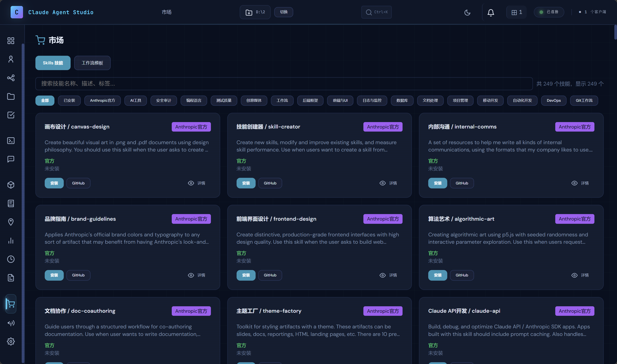
Task: Focus the skill search field
Action: coord(284,84)
